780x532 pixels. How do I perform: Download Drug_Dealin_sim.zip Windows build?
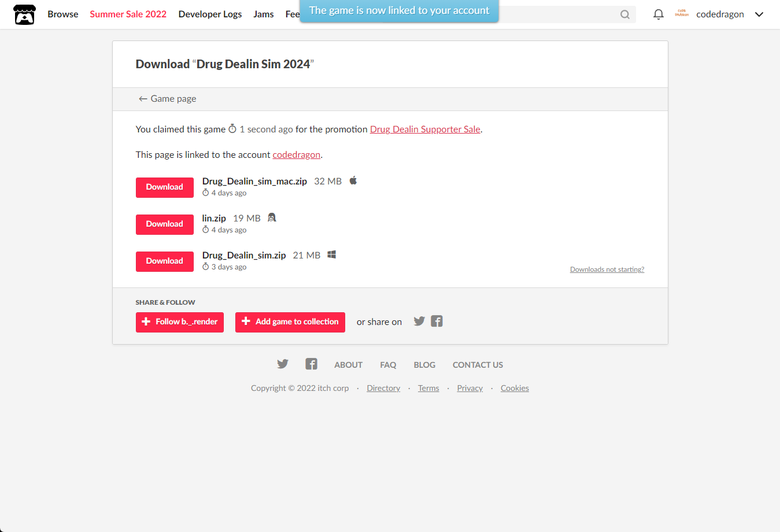165,261
